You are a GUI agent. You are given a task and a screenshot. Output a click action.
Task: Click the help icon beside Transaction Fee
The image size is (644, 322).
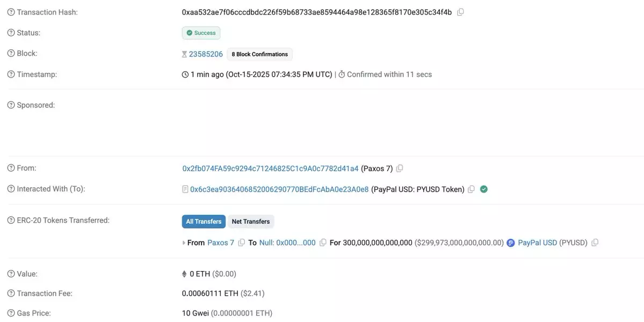point(11,294)
